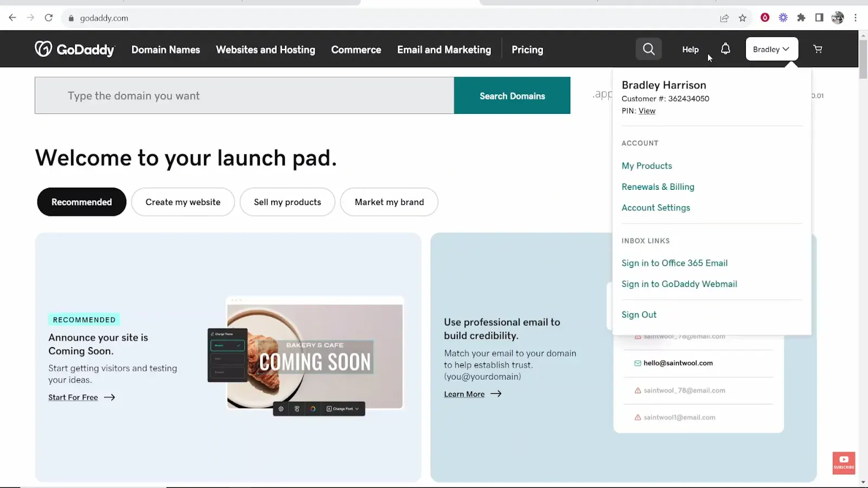Click the Customer # 362434050 text
Screen dimensions: 868x488
(x=665, y=99)
